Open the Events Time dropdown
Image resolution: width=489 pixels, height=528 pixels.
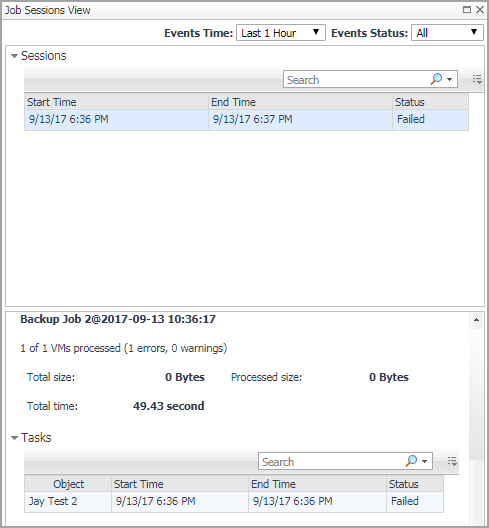pyautogui.click(x=281, y=33)
